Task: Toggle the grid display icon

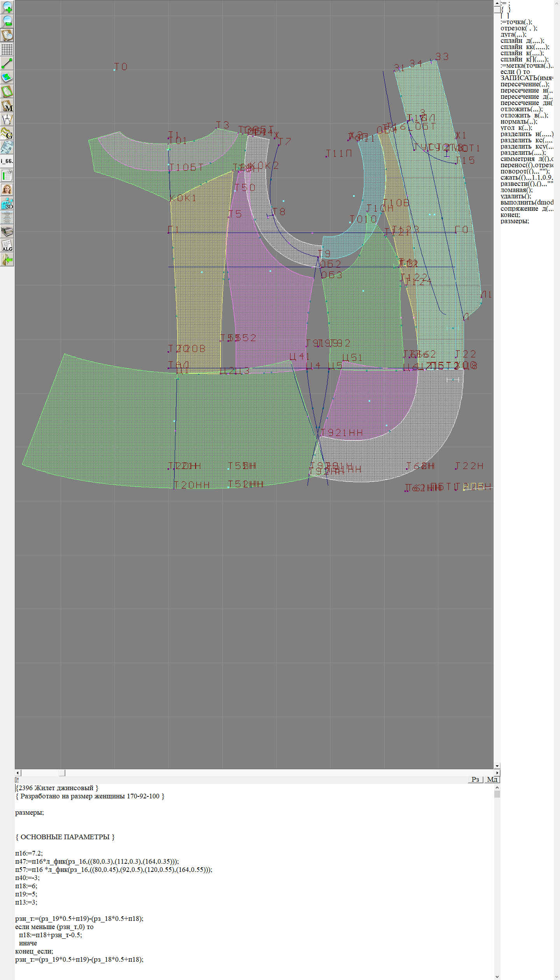Action: coord(7,49)
